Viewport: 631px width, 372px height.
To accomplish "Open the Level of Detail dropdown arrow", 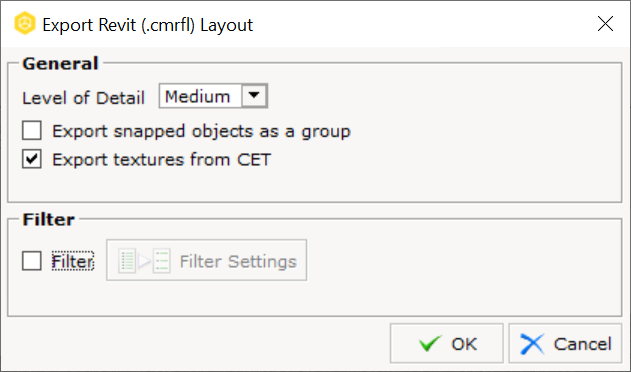I will click(254, 96).
